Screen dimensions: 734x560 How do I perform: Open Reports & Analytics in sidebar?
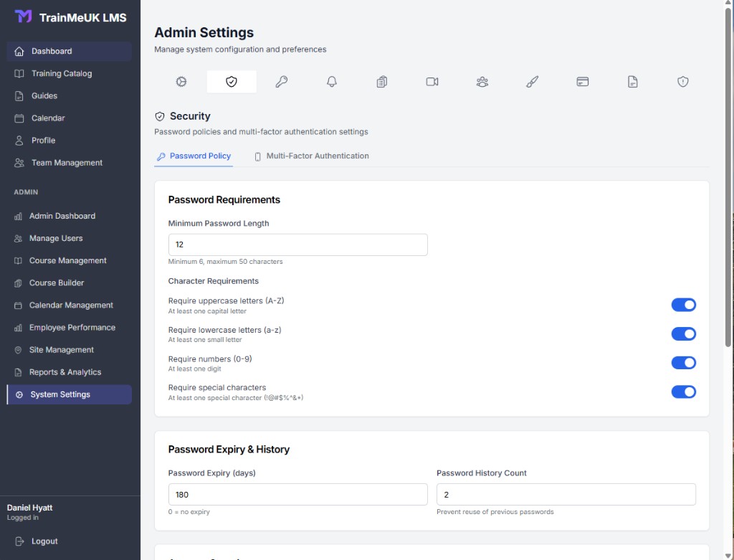(x=70, y=372)
